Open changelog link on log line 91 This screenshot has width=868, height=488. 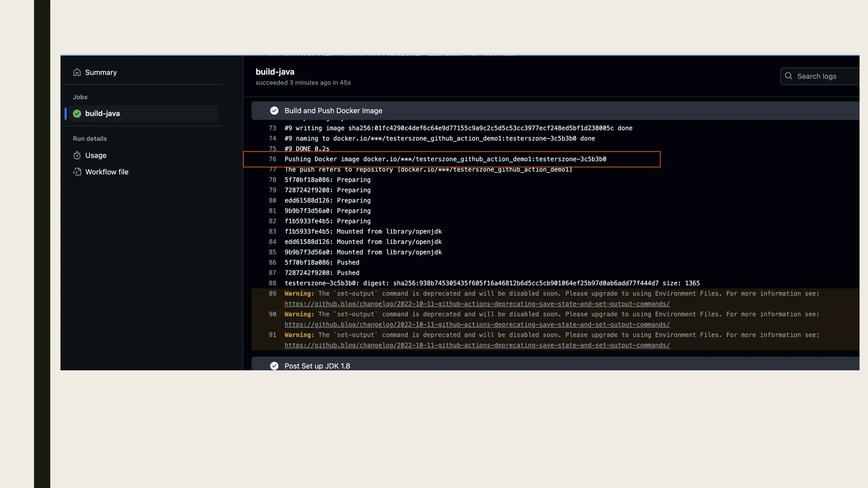point(477,345)
